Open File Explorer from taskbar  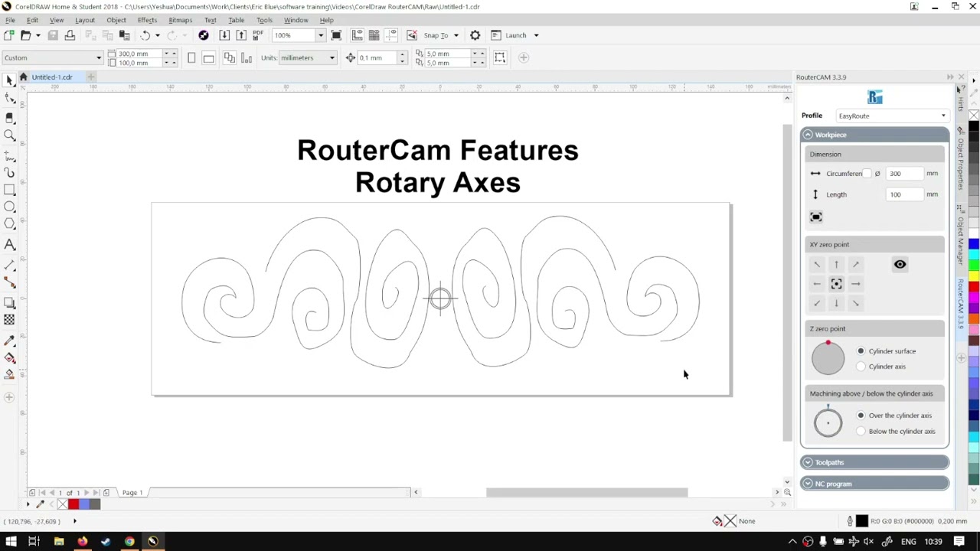click(58, 542)
